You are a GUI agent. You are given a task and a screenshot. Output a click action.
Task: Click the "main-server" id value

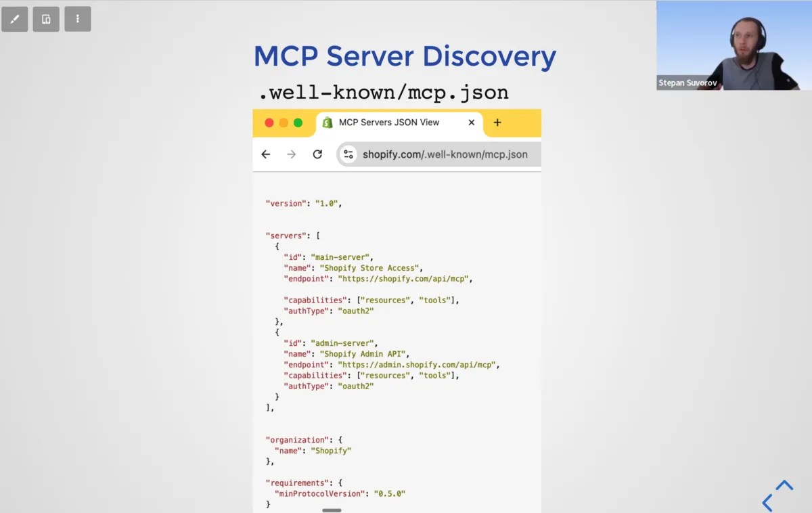340,257
